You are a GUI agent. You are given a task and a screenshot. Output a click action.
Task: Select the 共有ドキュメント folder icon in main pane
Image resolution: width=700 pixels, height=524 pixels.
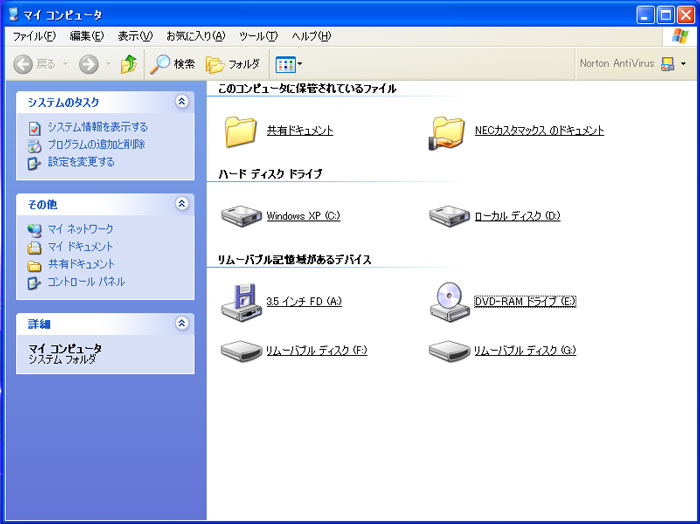(241, 130)
